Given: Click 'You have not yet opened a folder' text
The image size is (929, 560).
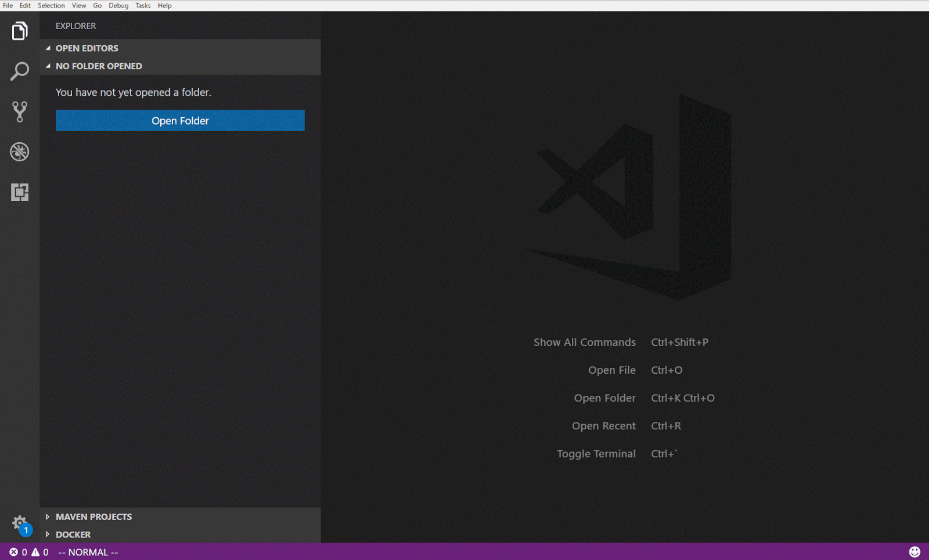Looking at the screenshot, I should pyautogui.click(x=134, y=92).
